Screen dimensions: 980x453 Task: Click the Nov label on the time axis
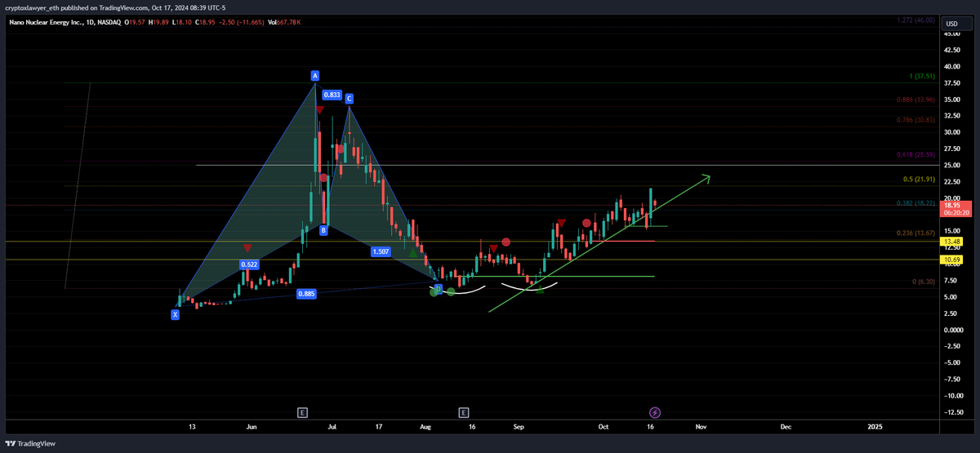coord(700,427)
